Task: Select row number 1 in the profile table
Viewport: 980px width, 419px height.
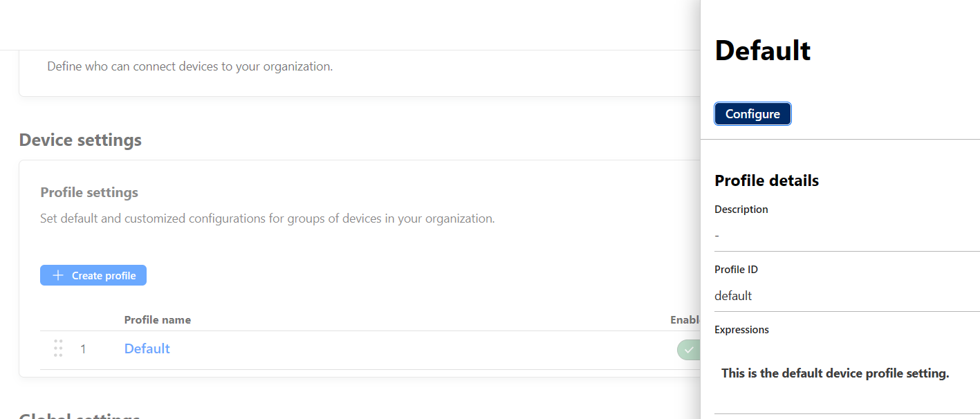Action: (x=83, y=349)
